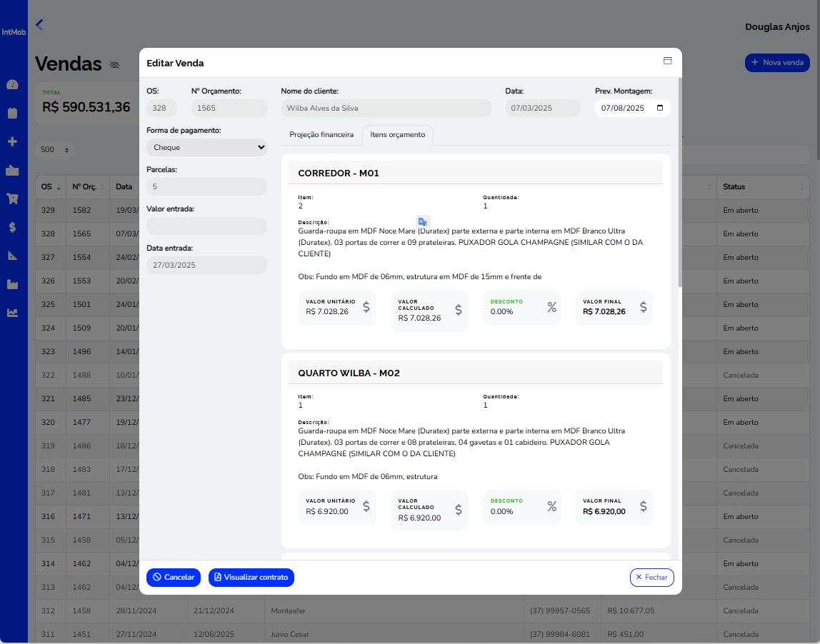Open the line chart icon in sidebar

pyautogui.click(x=12, y=313)
